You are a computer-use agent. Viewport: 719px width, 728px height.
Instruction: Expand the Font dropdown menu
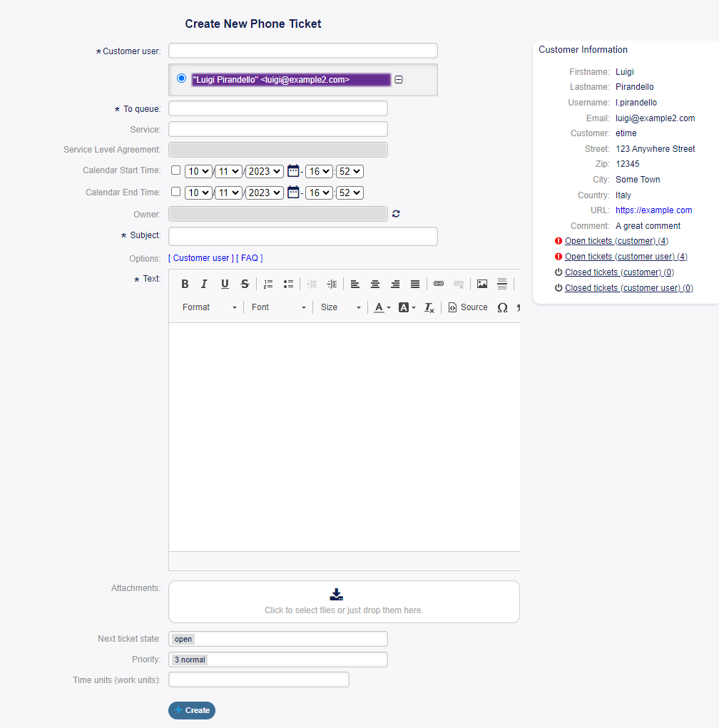tap(278, 307)
